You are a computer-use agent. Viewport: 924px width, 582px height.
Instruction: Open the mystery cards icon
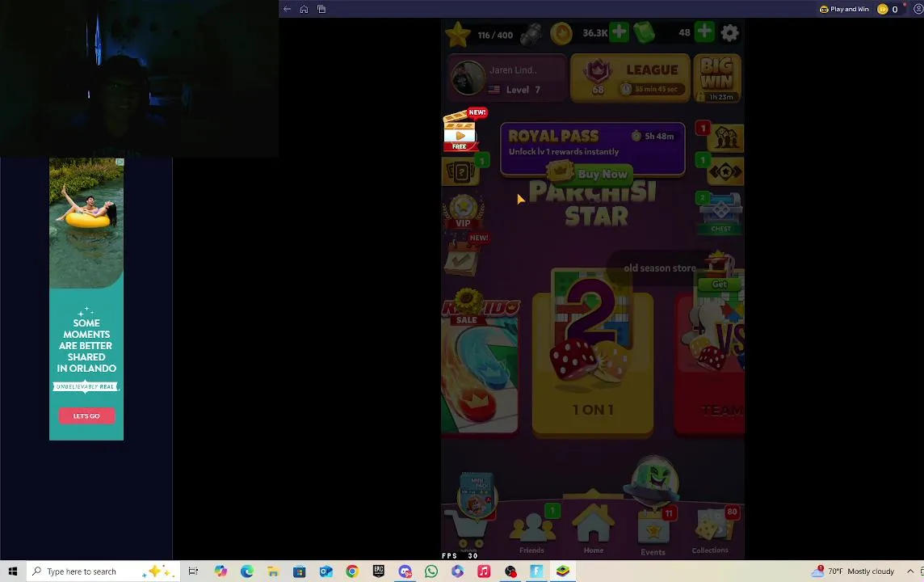(461, 171)
